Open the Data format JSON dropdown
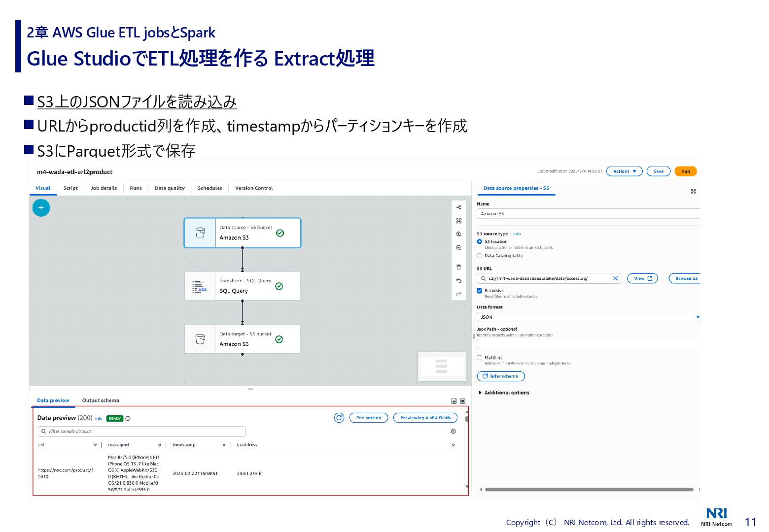The height and width of the screenshot is (532, 769). 588,317
